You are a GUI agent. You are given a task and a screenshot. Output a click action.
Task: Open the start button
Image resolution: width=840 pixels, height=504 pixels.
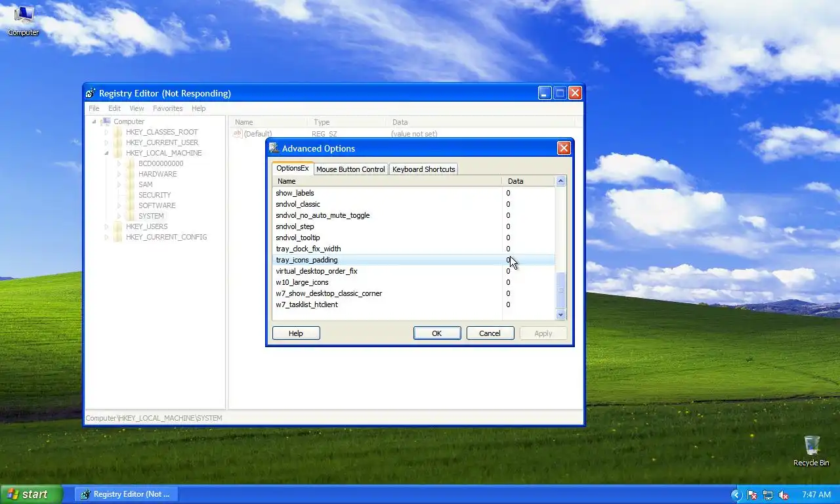(x=31, y=494)
